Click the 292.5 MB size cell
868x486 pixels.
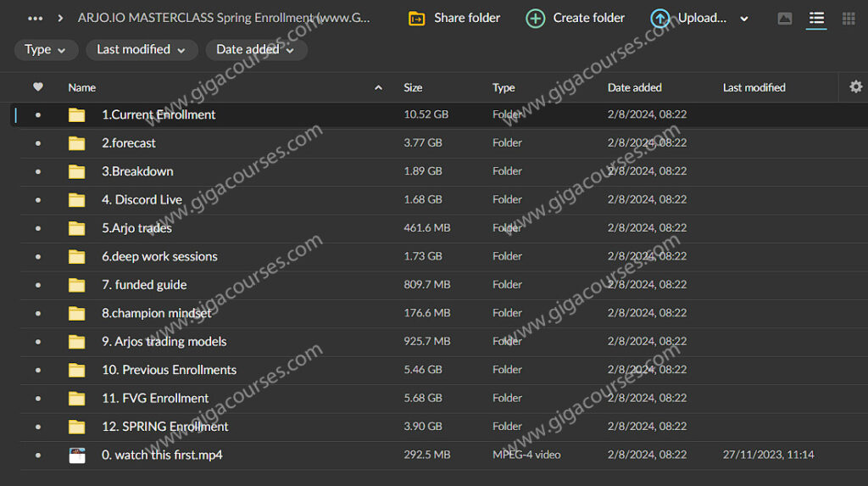(427, 455)
